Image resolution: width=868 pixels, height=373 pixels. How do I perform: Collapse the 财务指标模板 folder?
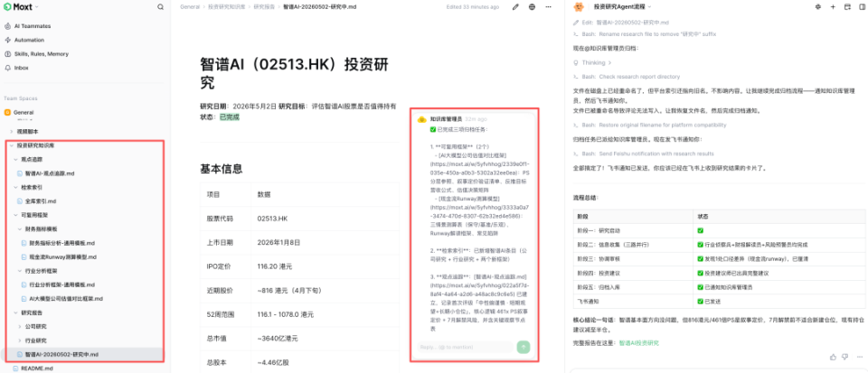pyautogui.click(x=20, y=228)
